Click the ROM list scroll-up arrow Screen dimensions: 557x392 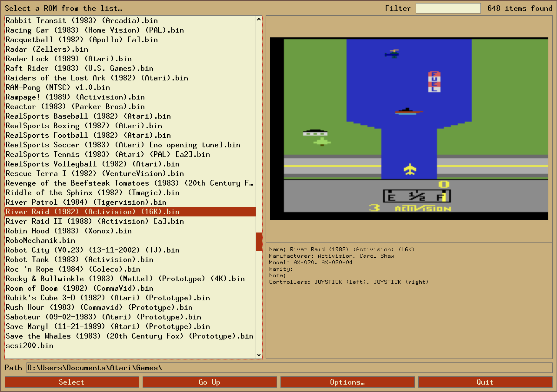coord(259,19)
